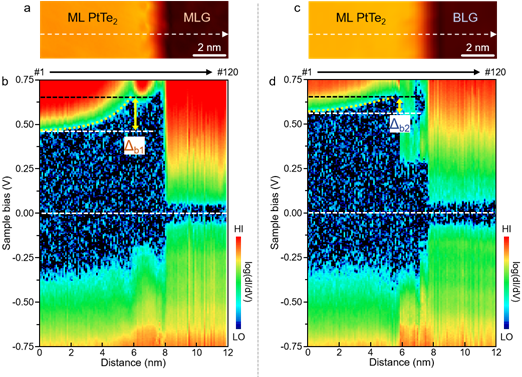The width and height of the screenshot is (522, 377).
Task: Click the 0.25 y-tick in panel d
Action: click(293, 169)
